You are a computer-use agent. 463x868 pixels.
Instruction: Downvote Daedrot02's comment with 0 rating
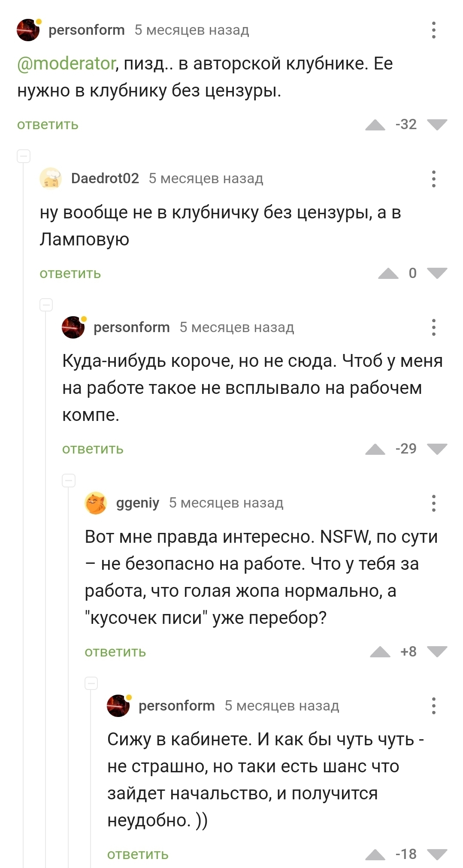click(x=437, y=273)
